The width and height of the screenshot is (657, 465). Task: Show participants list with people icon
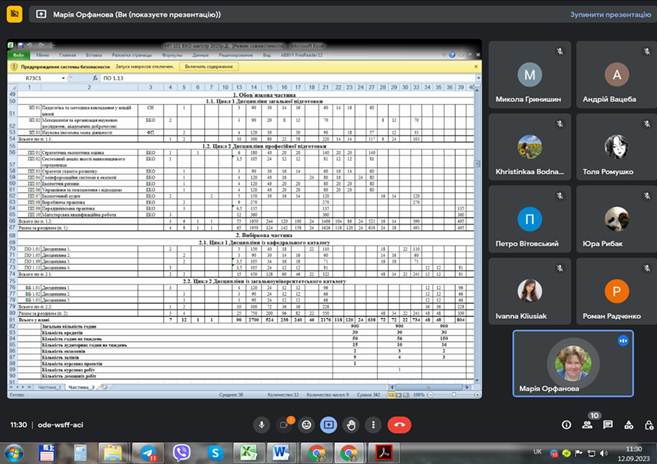tap(588, 425)
